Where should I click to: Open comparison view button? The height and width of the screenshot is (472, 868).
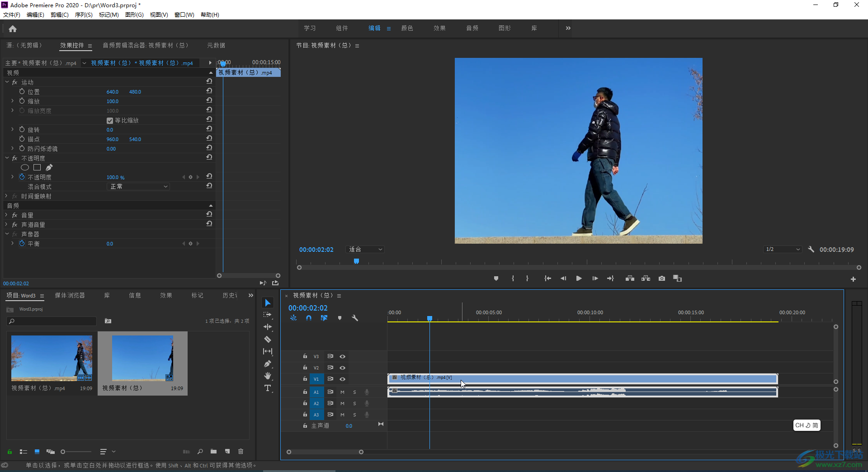click(677, 278)
